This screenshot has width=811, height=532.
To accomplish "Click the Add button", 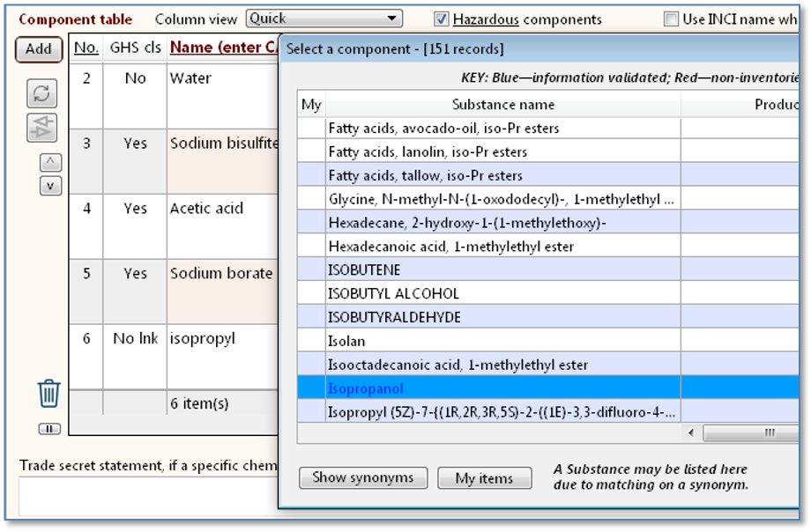I will (x=39, y=49).
